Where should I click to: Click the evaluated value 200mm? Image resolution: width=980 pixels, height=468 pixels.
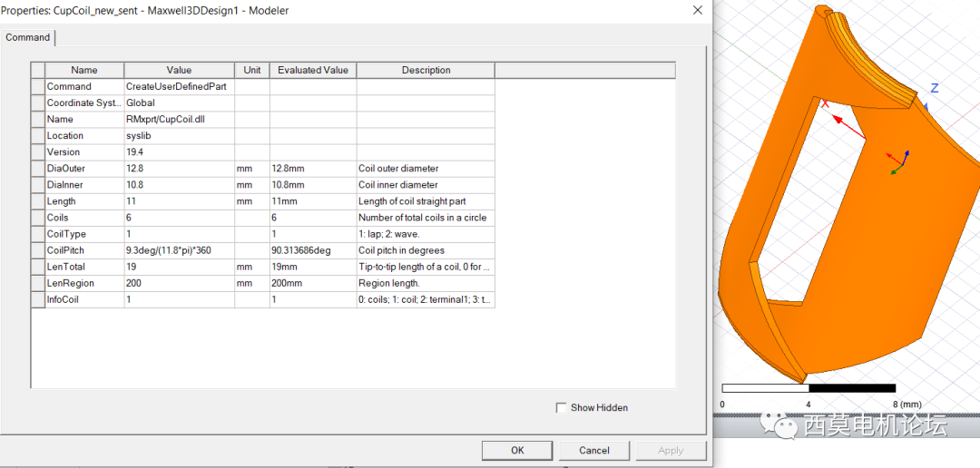coord(313,283)
